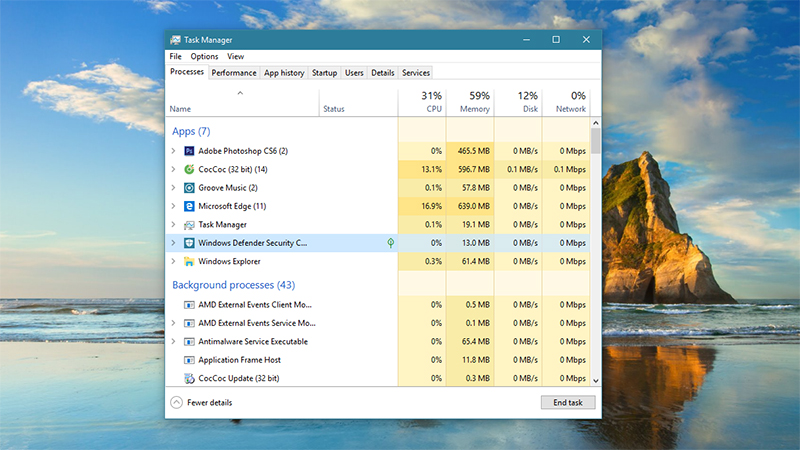Maximize the Task Manager window
Viewport: 800px width, 450px height.
556,40
